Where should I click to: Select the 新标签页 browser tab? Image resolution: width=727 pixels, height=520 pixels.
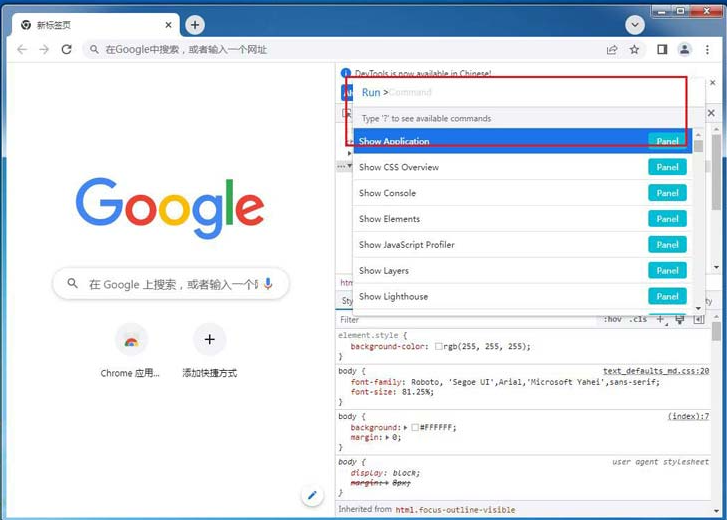(x=96, y=25)
